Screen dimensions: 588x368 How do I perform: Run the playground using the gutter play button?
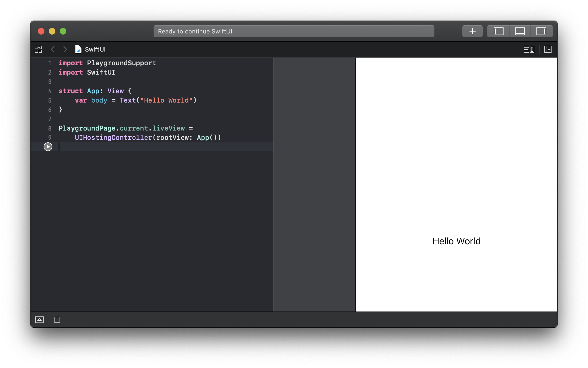[48, 147]
